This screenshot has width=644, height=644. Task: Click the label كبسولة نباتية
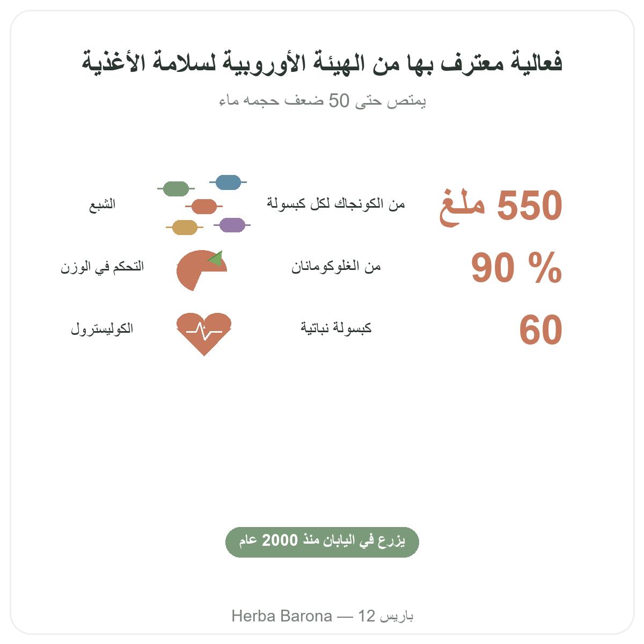336,328
